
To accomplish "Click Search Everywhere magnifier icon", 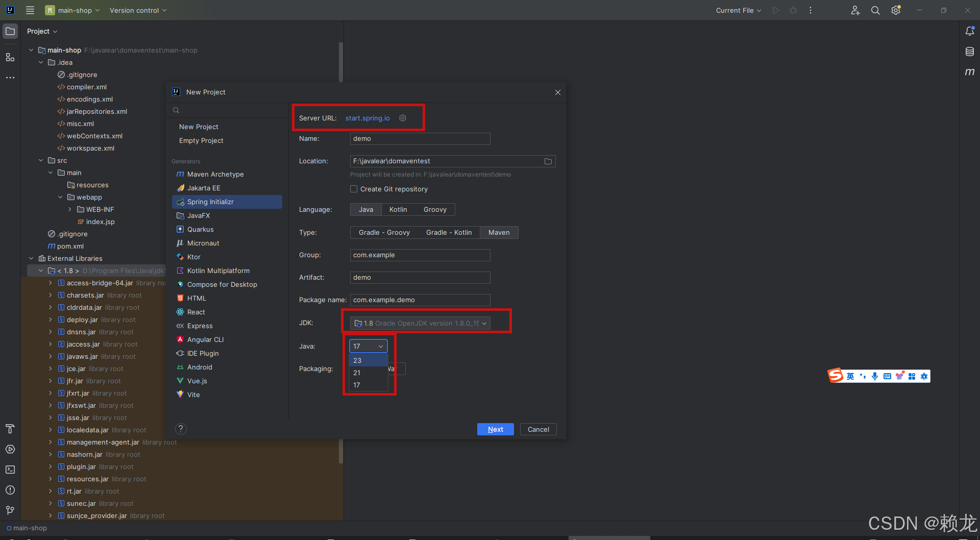I will 875,10.
